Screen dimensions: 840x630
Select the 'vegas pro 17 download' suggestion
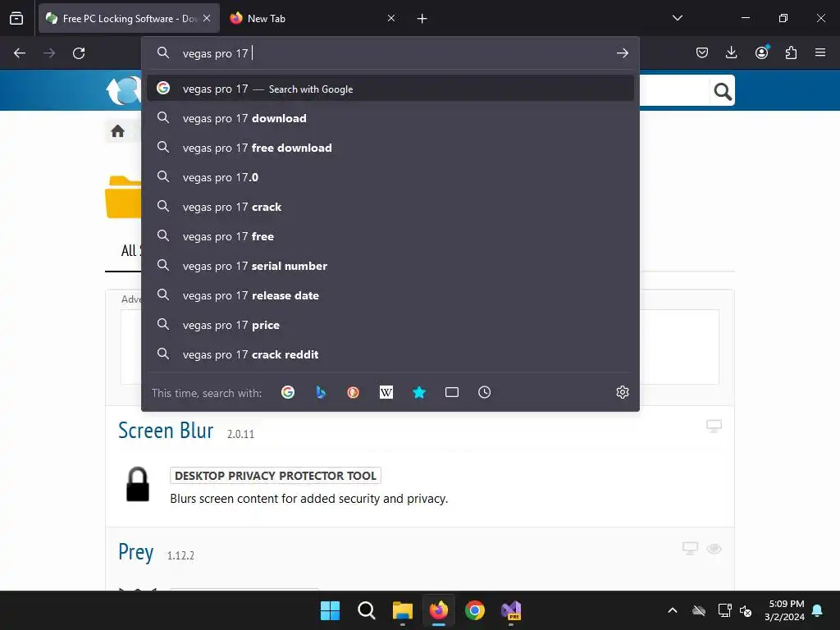click(390, 118)
